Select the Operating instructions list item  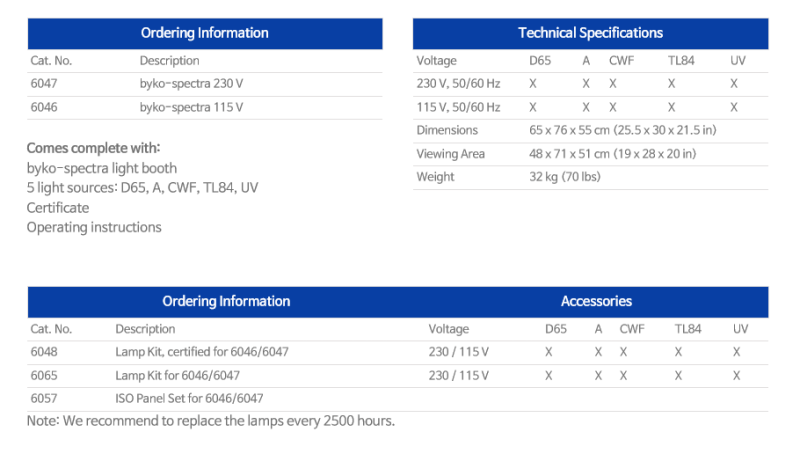coord(94,227)
